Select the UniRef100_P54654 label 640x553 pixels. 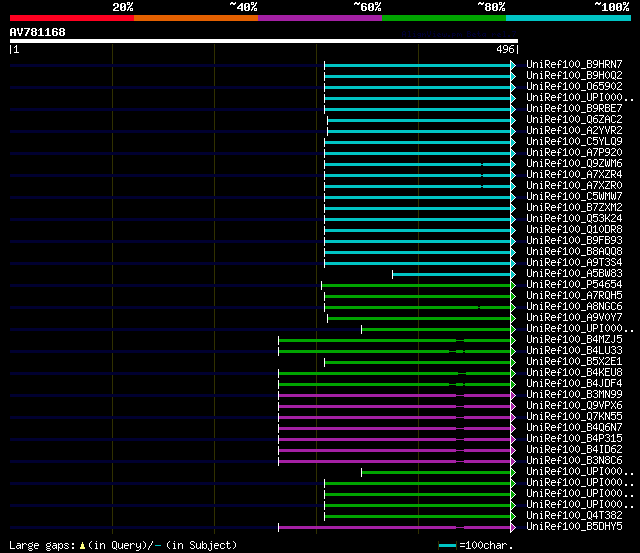point(574,285)
